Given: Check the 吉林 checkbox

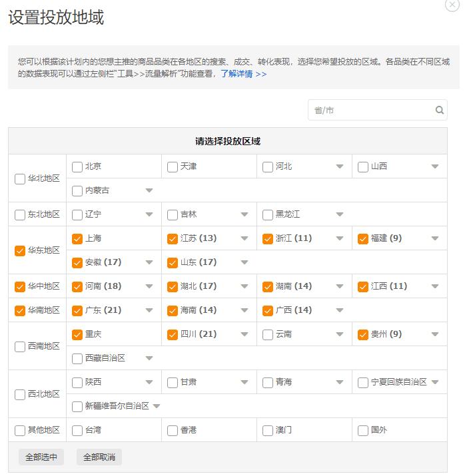Looking at the screenshot, I should point(173,214).
